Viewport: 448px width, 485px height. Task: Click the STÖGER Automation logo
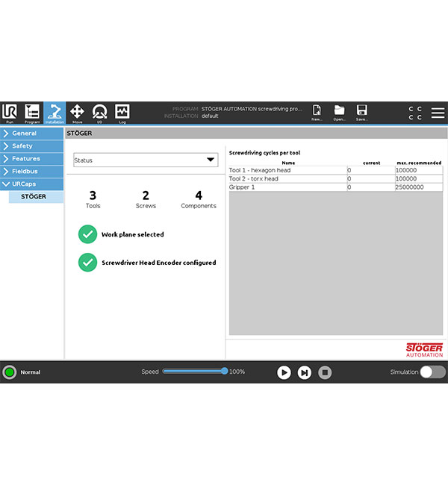click(x=424, y=350)
